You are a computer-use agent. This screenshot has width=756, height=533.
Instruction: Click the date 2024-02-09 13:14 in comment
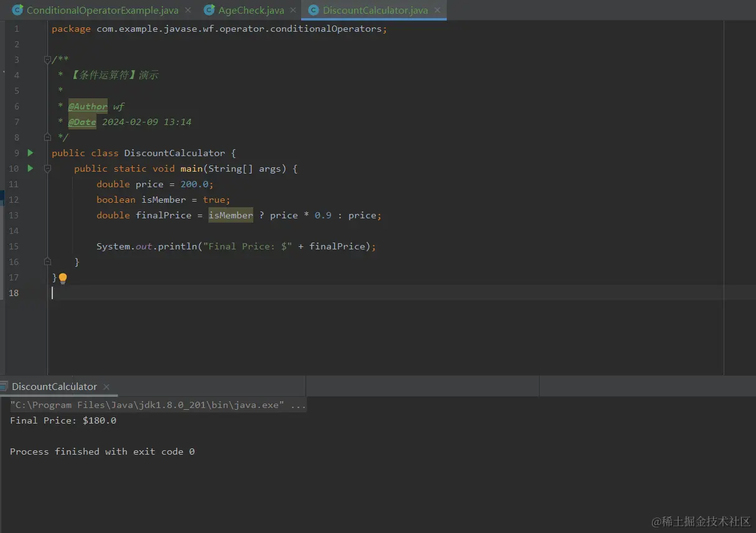click(x=147, y=122)
